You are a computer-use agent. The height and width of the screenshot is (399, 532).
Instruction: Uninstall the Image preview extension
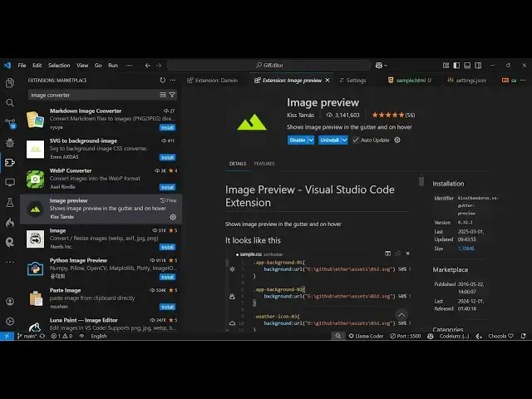point(329,140)
